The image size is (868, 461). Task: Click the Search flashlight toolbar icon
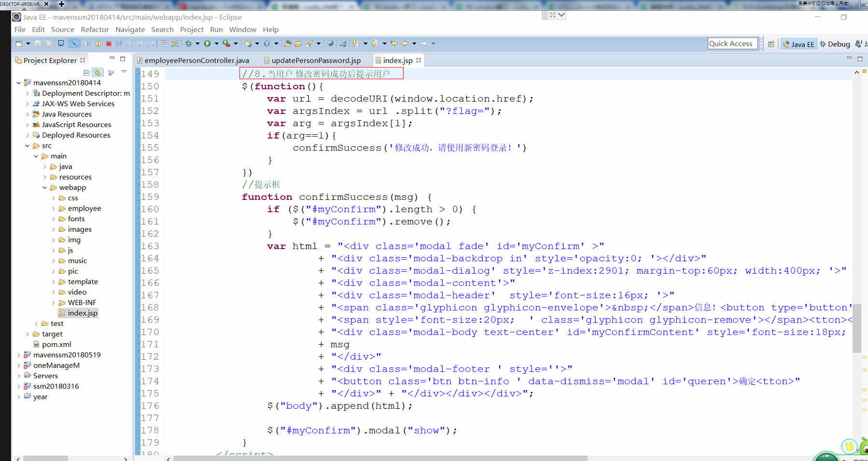[309, 43]
